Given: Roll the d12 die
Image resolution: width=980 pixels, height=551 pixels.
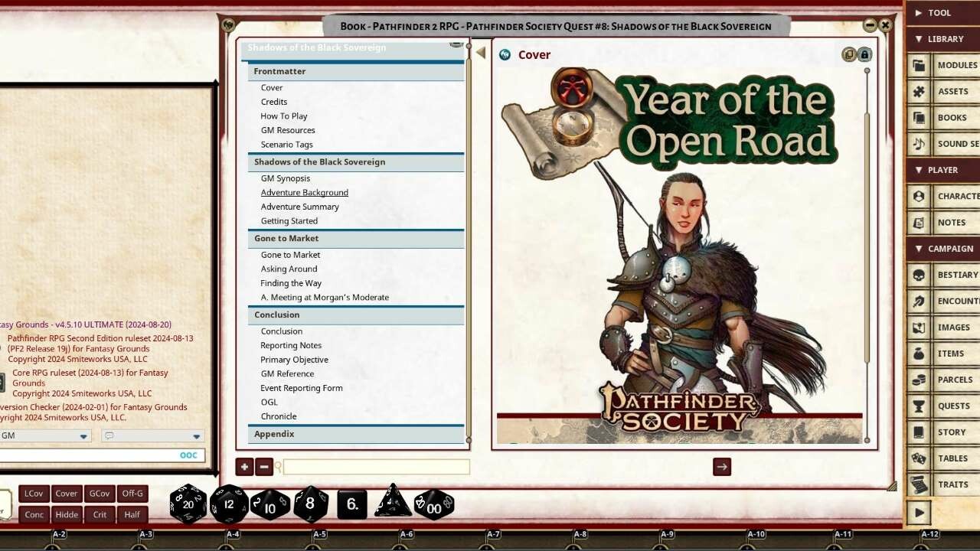Looking at the screenshot, I should click(x=227, y=504).
